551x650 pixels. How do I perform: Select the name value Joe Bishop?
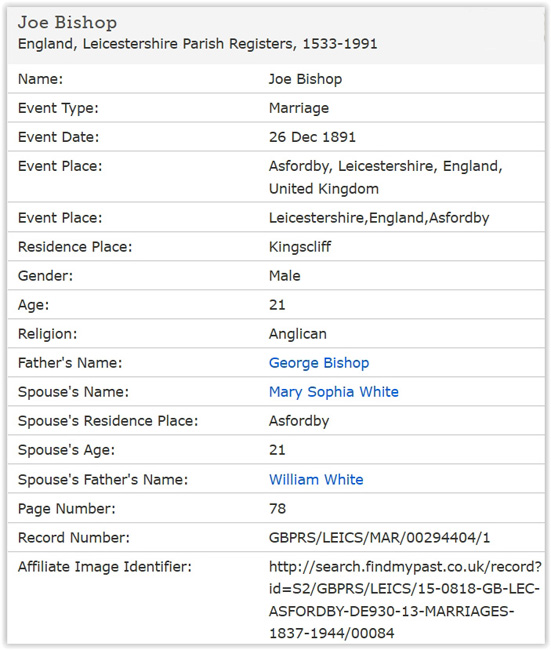[x=305, y=79]
